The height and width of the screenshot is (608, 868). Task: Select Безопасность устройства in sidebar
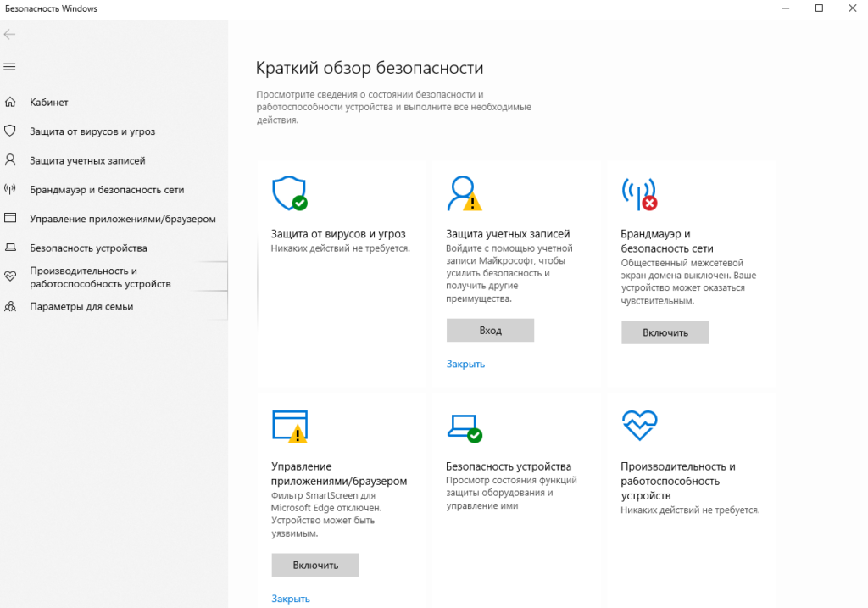(x=88, y=248)
